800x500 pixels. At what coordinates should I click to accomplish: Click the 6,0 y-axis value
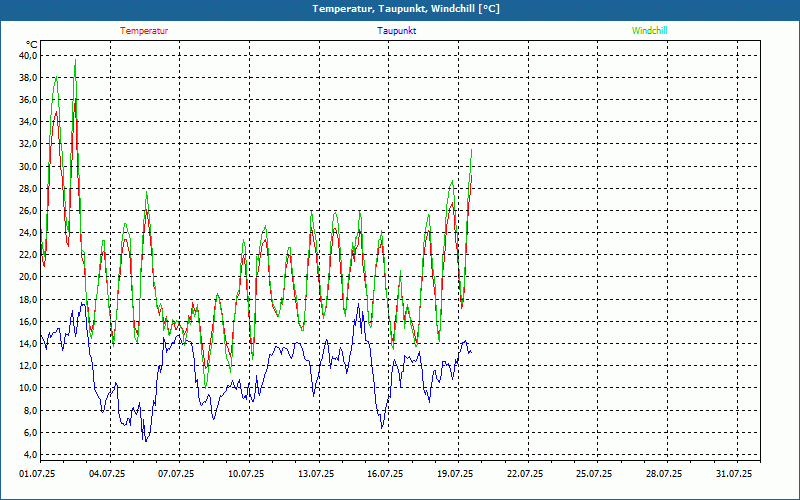click(31, 433)
